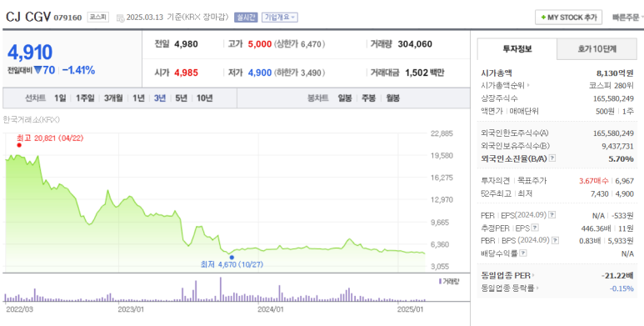
Task: Click the current price 4,910
Action: coord(30,53)
